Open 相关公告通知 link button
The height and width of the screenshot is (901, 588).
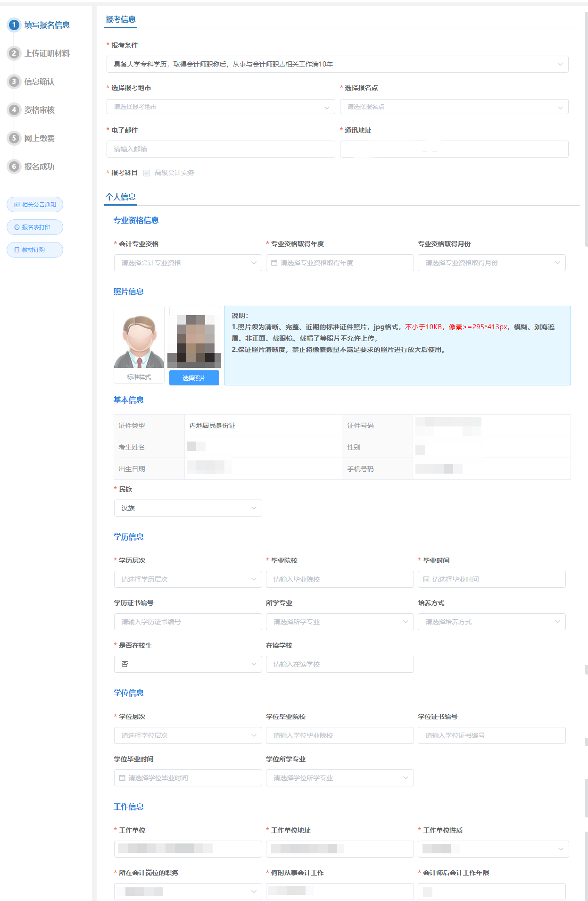click(x=35, y=205)
